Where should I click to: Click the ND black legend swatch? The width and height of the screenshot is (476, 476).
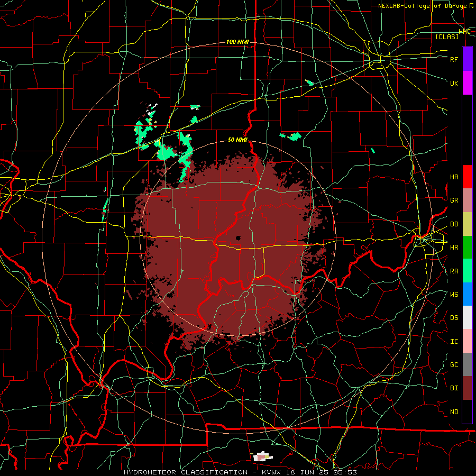[x=467, y=411]
